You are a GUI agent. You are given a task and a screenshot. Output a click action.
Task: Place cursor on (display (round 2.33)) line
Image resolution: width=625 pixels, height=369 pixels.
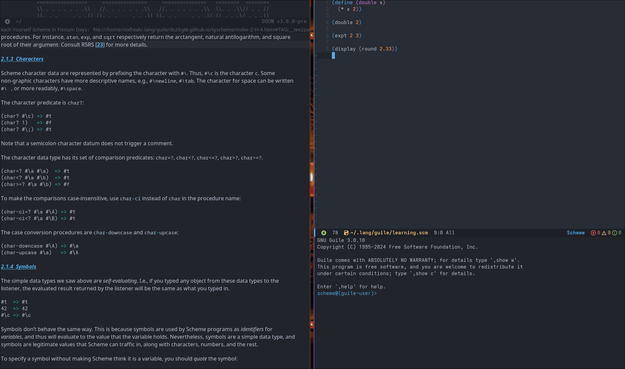(x=364, y=49)
